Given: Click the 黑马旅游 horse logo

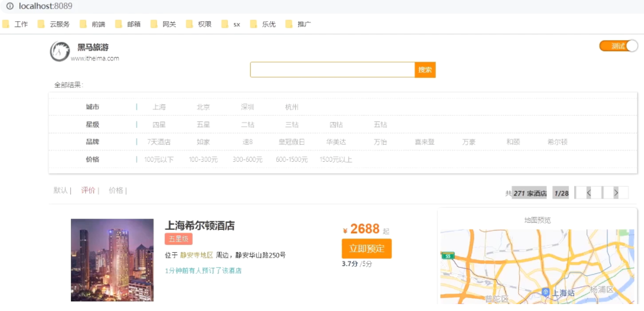Looking at the screenshot, I should click(x=60, y=52).
